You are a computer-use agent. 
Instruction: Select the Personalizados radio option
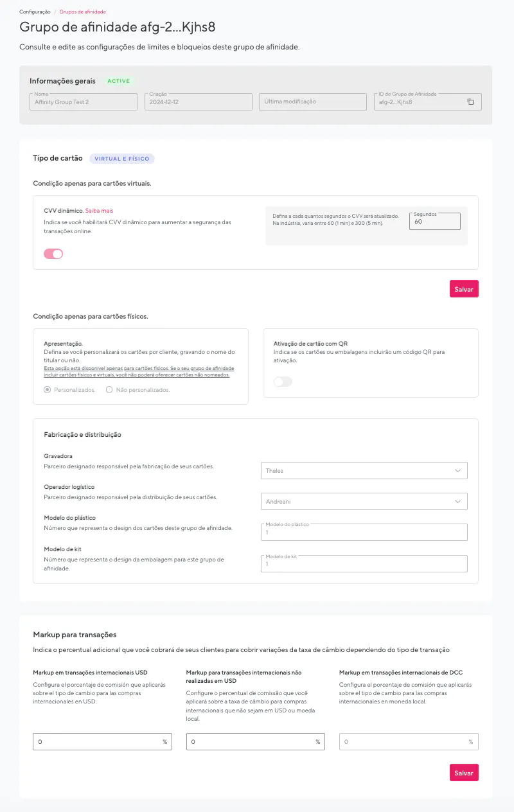point(48,390)
